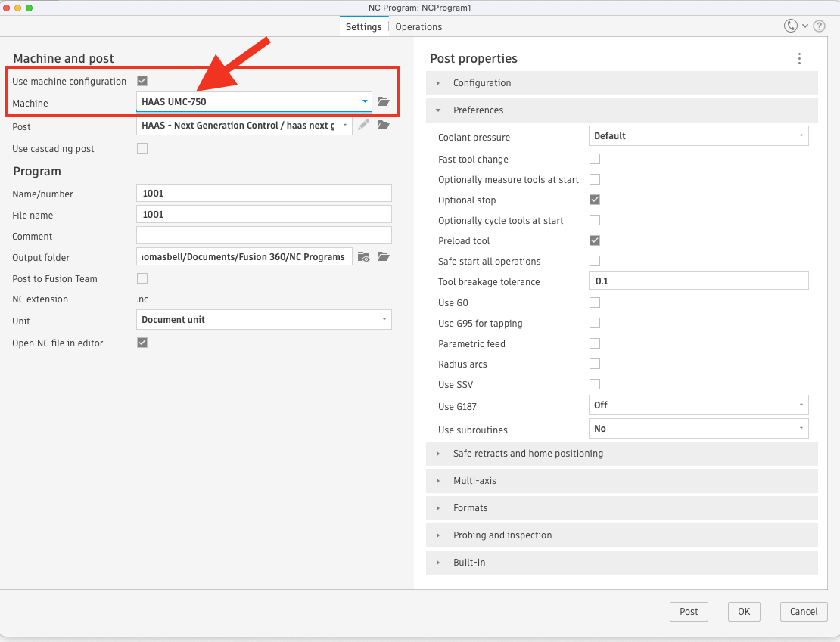
Task: Expand the Configuration section
Action: coord(621,83)
